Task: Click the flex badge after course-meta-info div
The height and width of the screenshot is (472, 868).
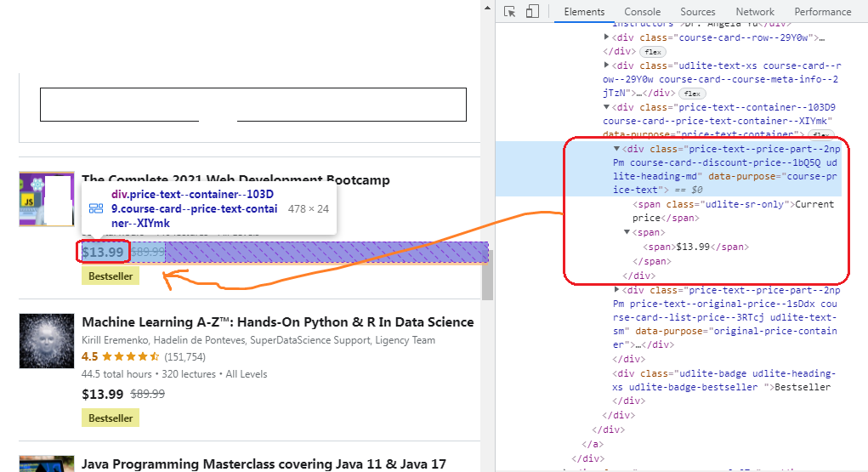Action: (x=692, y=94)
